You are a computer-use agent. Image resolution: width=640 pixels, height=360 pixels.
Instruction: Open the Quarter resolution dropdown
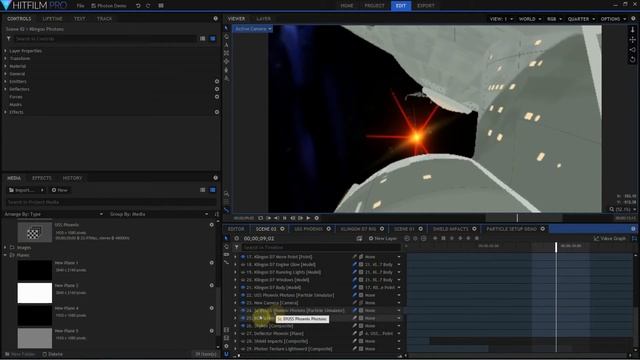coord(581,19)
